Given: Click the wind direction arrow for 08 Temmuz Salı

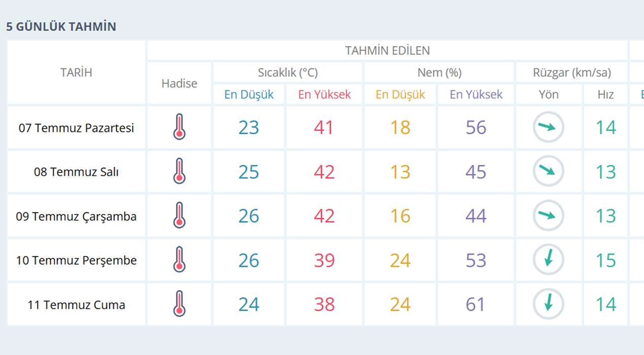Looking at the screenshot, I should [x=548, y=171].
